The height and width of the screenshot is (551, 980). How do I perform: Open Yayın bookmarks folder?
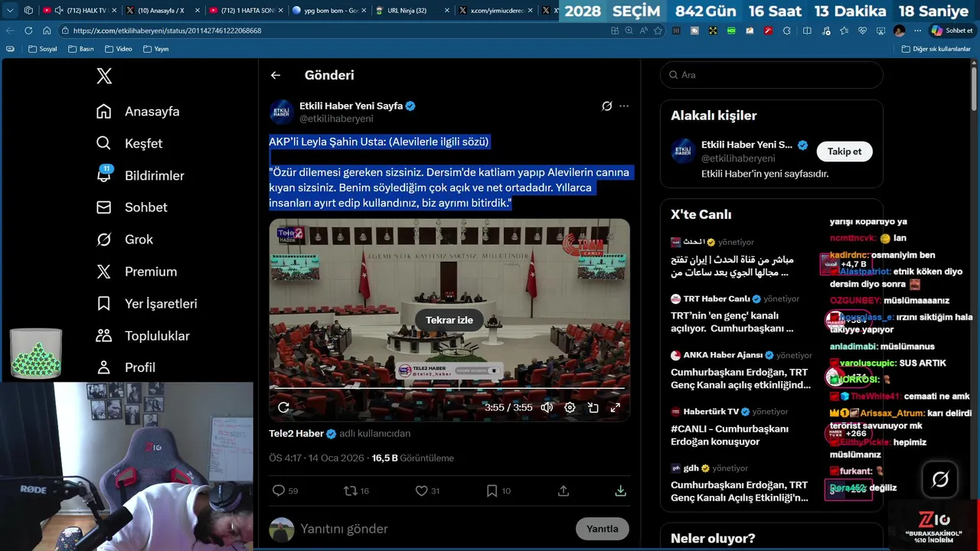click(155, 49)
